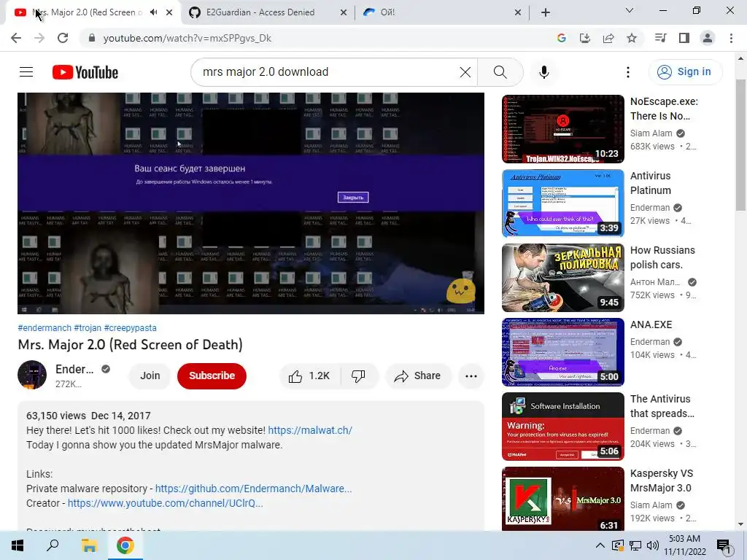Click the address bar URL
This screenshot has width=747, height=560.
point(187,38)
